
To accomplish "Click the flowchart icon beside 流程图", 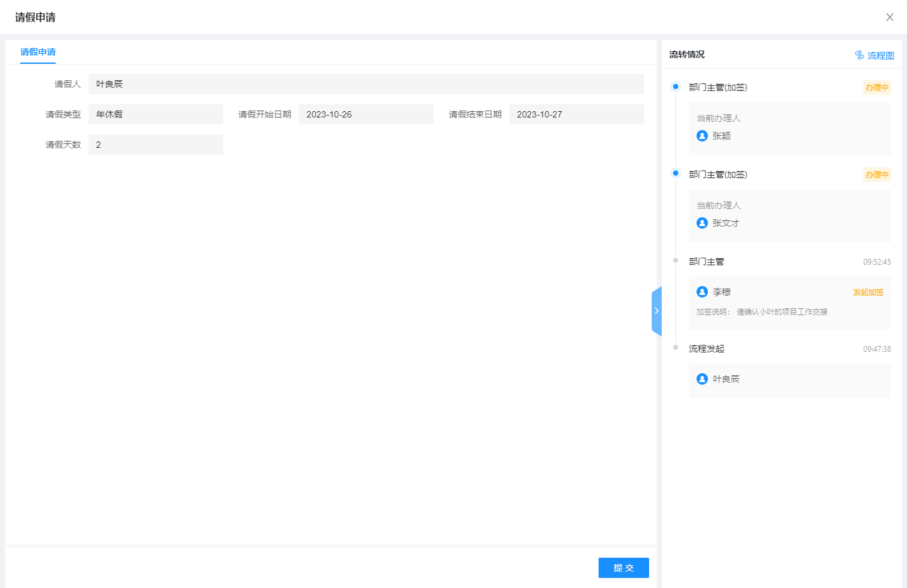I will point(859,55).
